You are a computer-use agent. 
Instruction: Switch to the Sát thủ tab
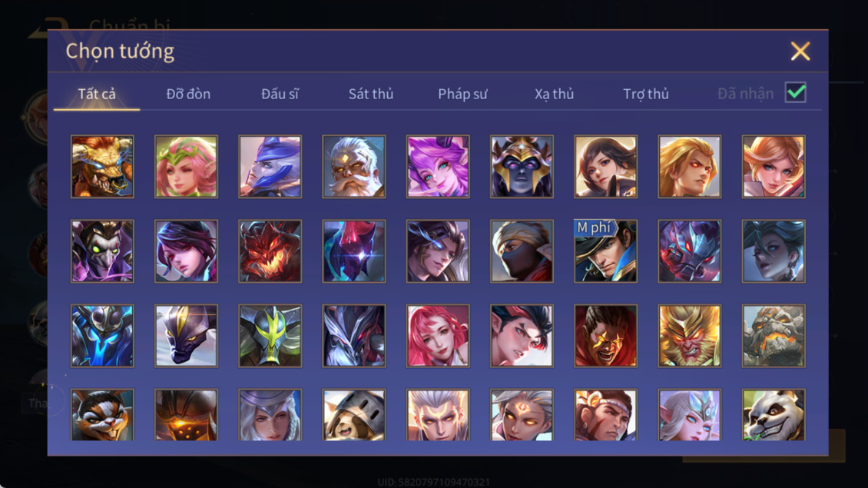pos(371,95)
